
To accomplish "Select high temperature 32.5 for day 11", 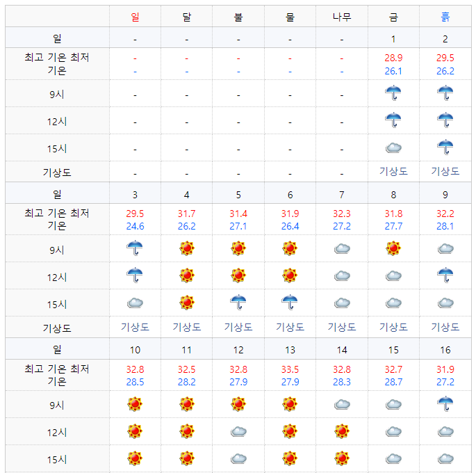I will click(186, 369).
